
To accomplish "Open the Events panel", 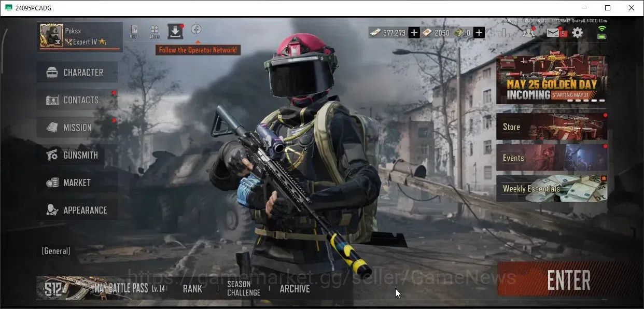I will coord(552,158).
